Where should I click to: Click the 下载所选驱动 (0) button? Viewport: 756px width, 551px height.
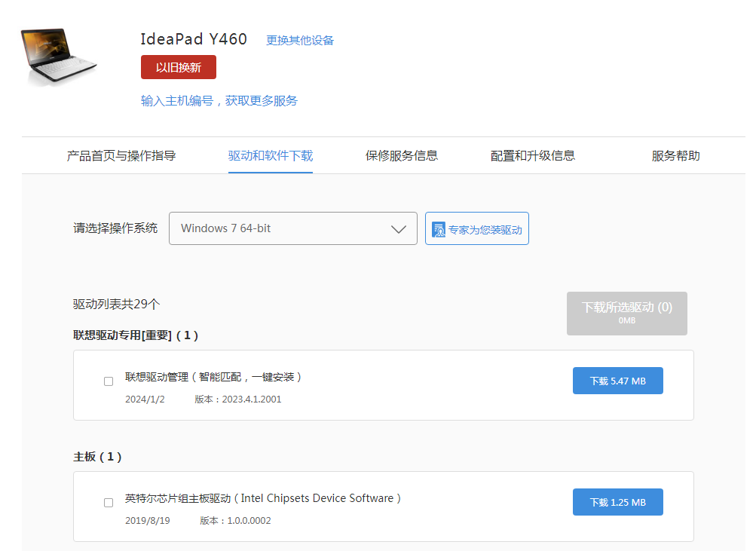click(x=626, y=313)
